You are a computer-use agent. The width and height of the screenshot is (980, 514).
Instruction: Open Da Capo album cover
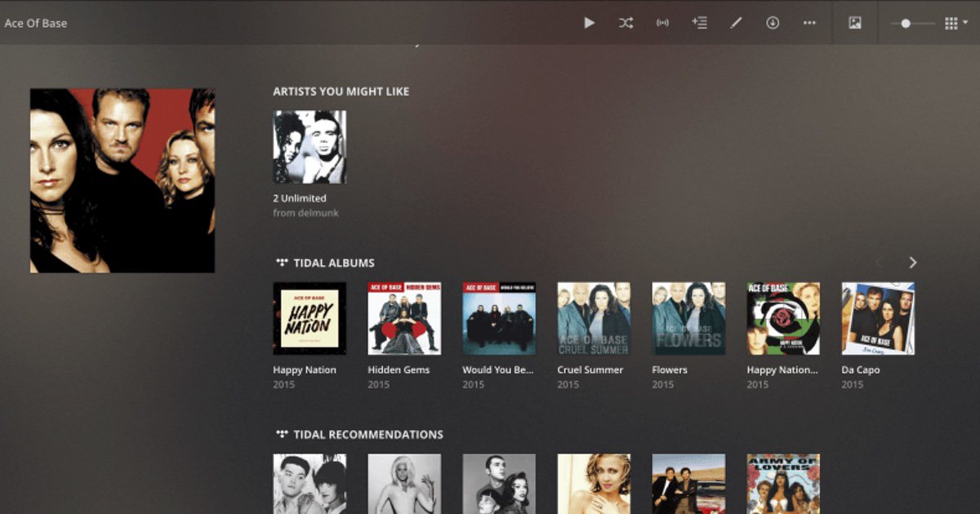(878, 318)
